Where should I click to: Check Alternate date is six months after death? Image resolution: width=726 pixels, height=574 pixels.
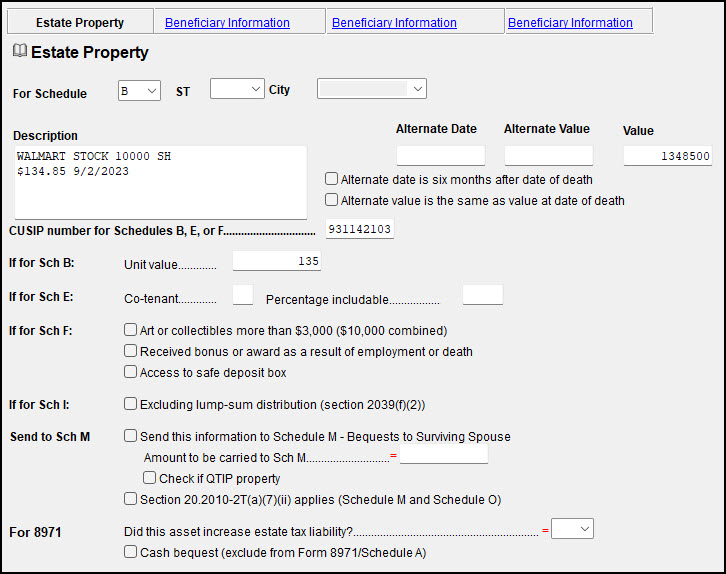tap(332, 179)
